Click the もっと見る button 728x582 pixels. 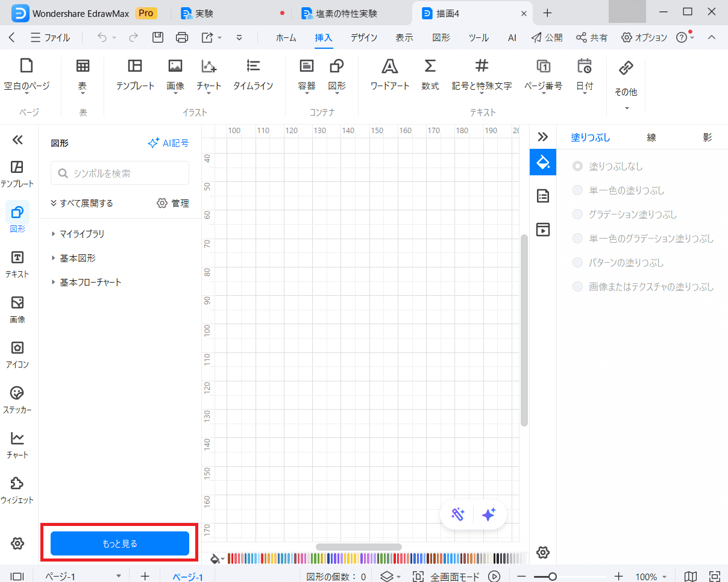point(120,543)
